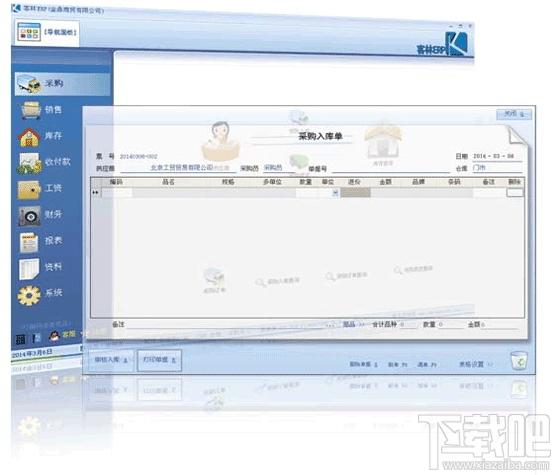Screen dimensions: 558x475
Task: Open the 单位 unit dropdown in first row
Action: [335, 193]
